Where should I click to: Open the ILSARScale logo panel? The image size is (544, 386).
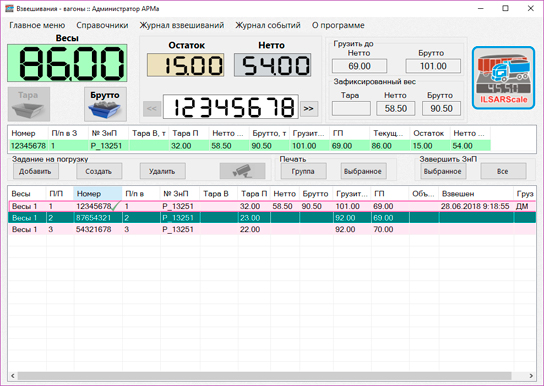503,78
